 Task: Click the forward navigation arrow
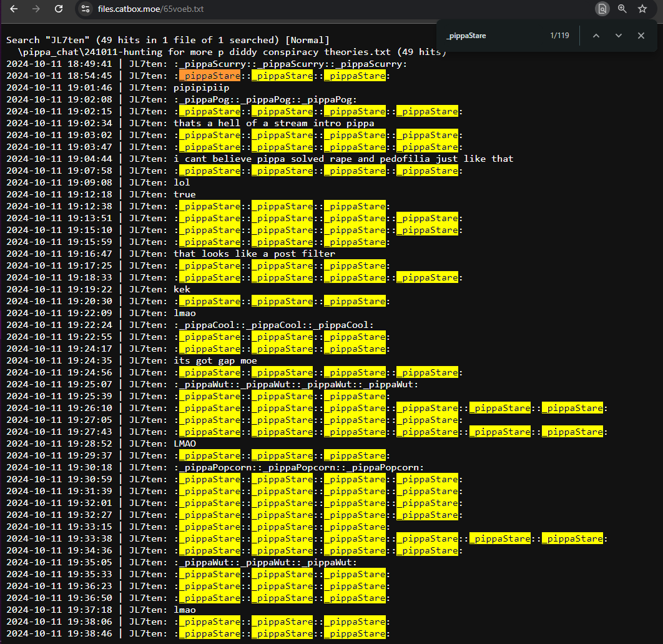(36, 9)
